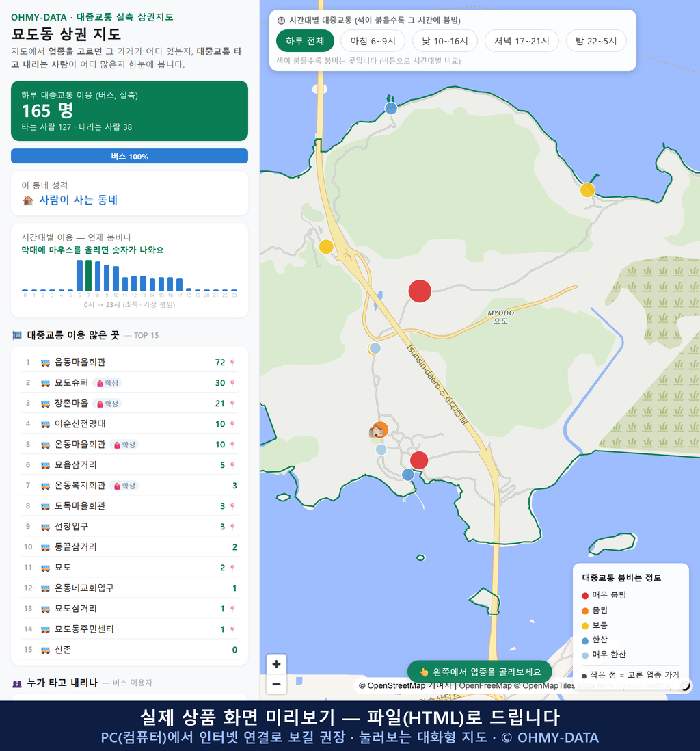Select the 하루 전체 time filter

[x=305, y=41]
